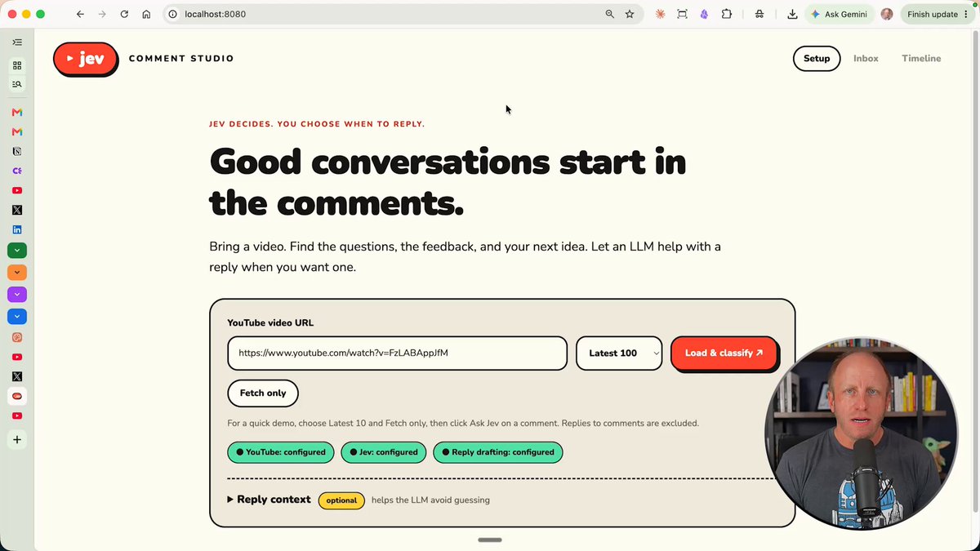Click the yellow optional badge

pyautogui.click(x=341, y=500)
